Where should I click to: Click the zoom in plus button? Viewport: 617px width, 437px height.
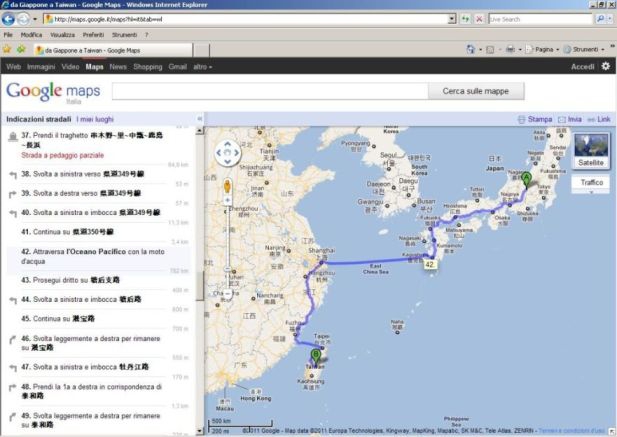[227, 200]
